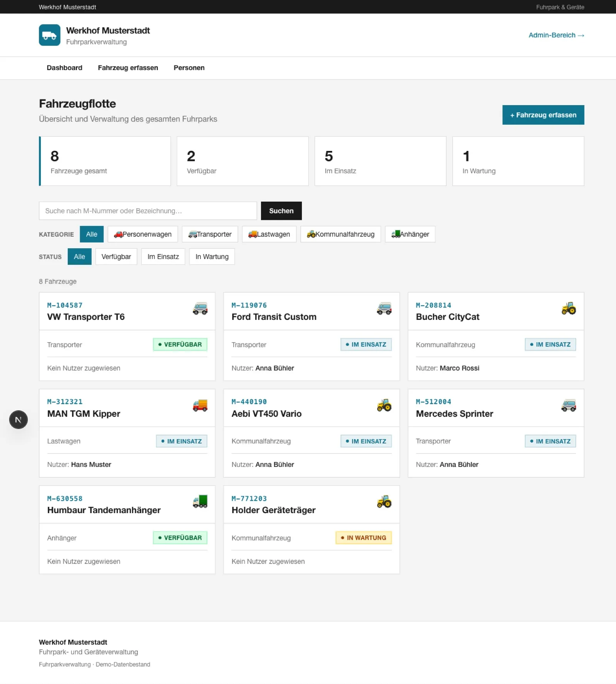The image size is (616, 684).
Task: Filter category by Personenwagen
Action: (x=143, y=234)
